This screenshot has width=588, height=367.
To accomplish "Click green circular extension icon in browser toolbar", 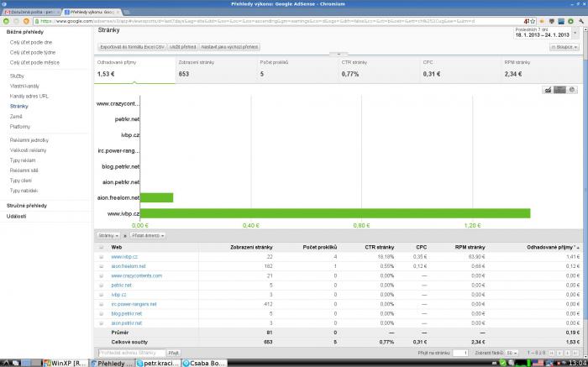I will pos(570,21).
